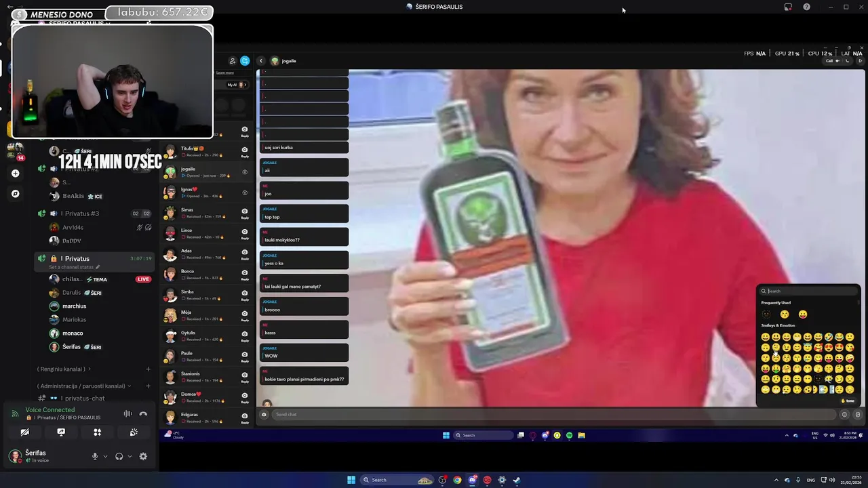Click the blue new chat icon
This screenshot has height=488, width=868.
pyautogui.click(x=245, y=61)
